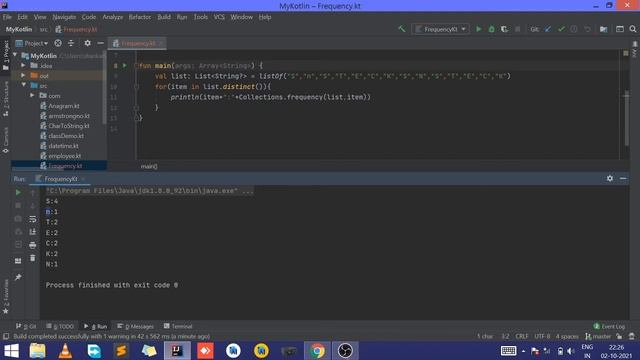The image size is (640, 360).
Task: Toggle pin tab in the Run panel
Action: pos(18,277)
